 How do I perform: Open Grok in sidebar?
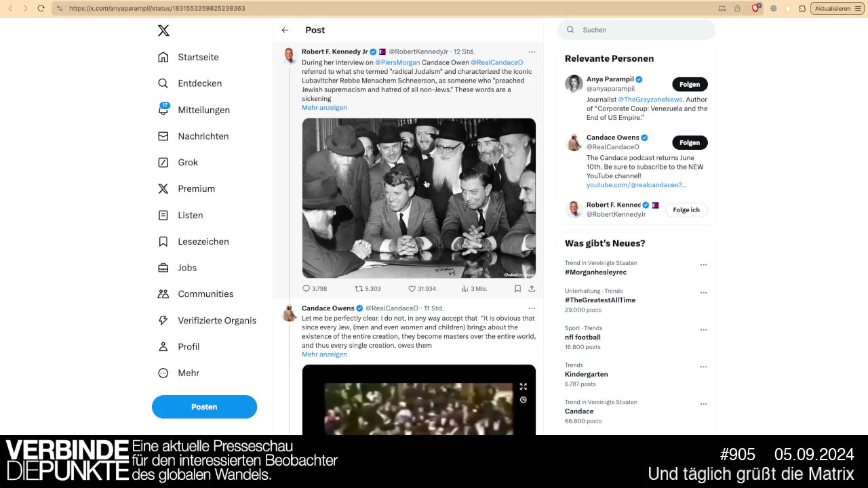[x=188, y=163]
